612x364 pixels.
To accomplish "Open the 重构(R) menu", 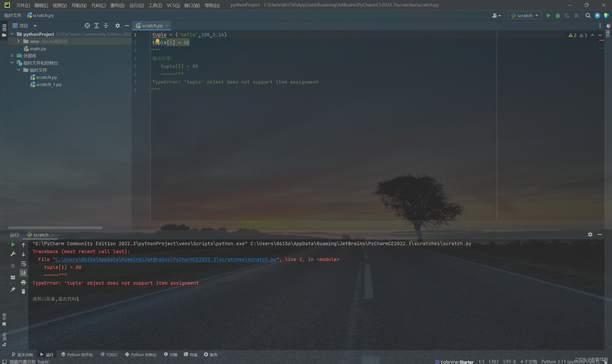I will coord(117,5).
